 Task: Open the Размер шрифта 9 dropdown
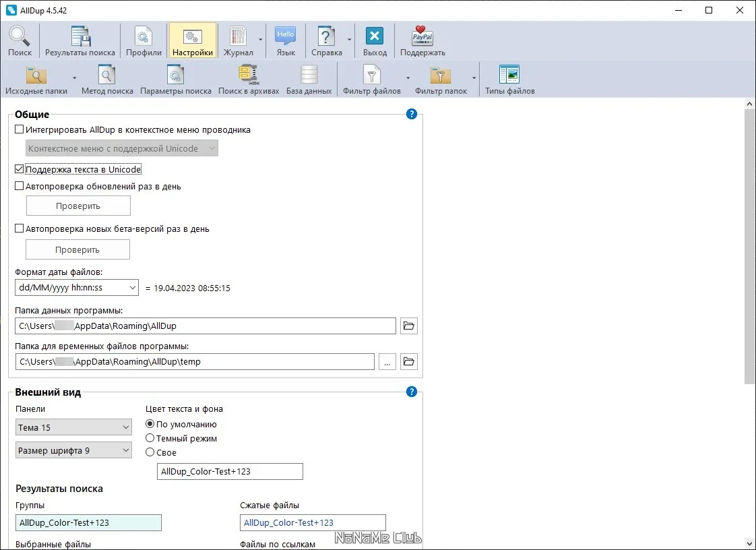73,451
